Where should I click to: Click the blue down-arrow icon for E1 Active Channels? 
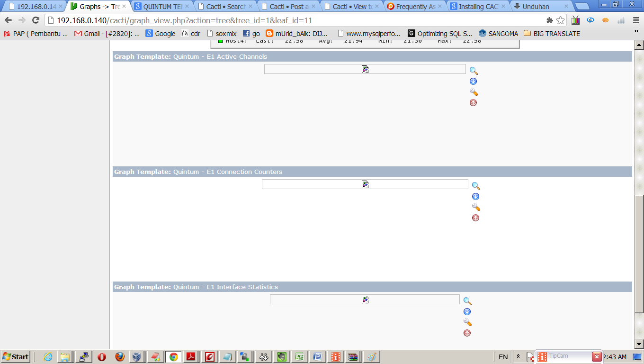pos(473,82)
